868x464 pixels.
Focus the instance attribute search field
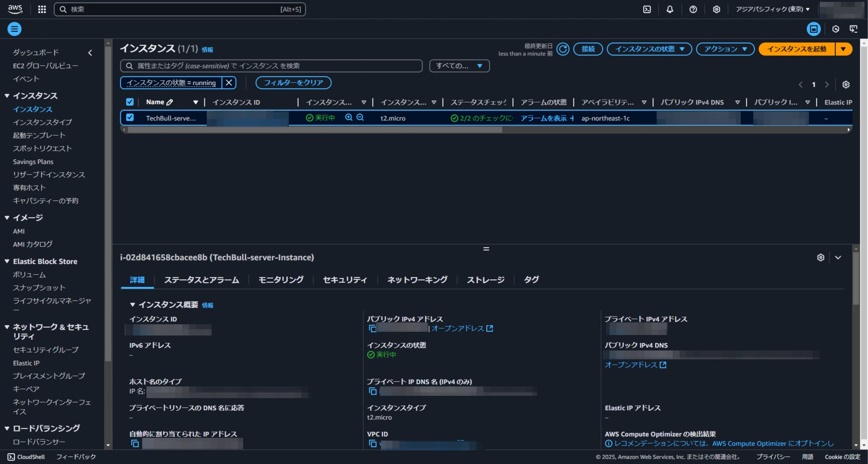[x=271, y=66]
